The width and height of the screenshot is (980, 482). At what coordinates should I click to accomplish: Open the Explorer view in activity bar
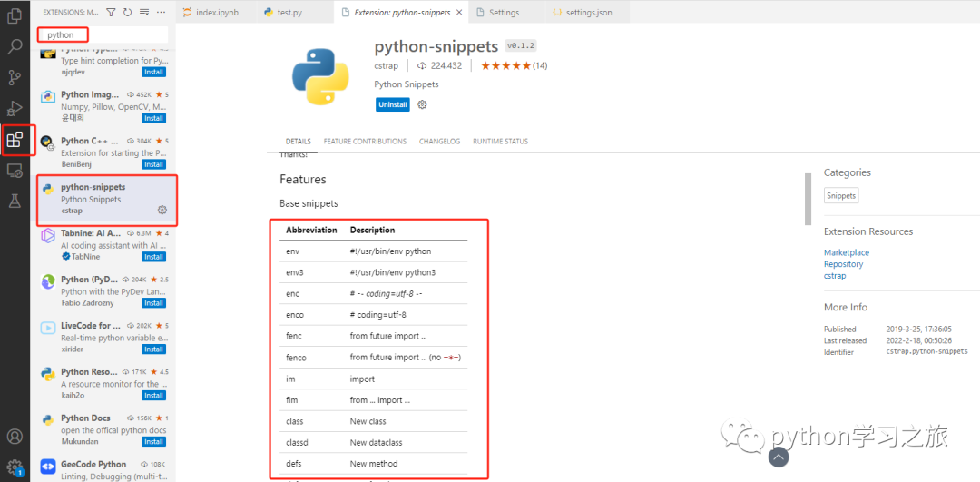(15, 15)
